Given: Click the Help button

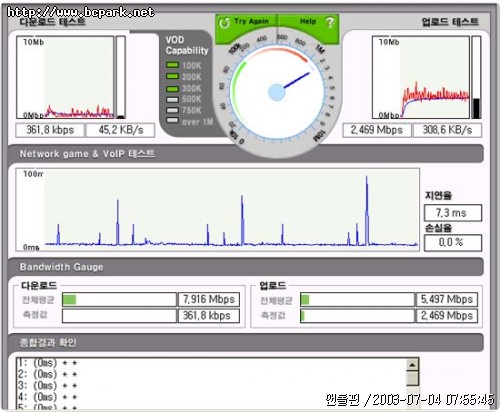Looking at the screenshot, I should pos(308,22).
